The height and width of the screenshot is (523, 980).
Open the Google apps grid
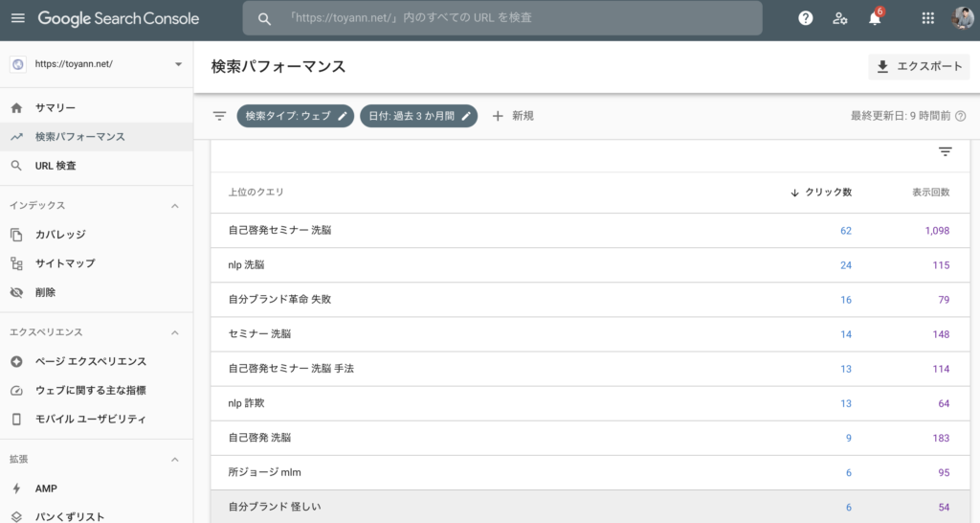pyautogui.click(x=927, y=18)
